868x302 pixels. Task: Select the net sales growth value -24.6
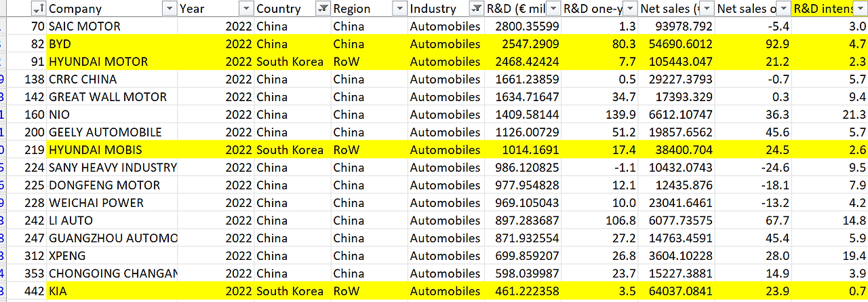point(754,168)
